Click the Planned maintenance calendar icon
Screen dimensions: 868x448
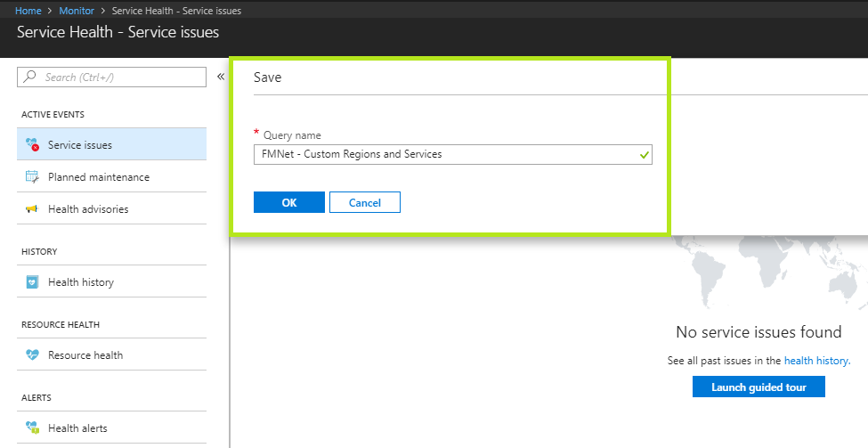pyautogui.click(x=32, y=176)
